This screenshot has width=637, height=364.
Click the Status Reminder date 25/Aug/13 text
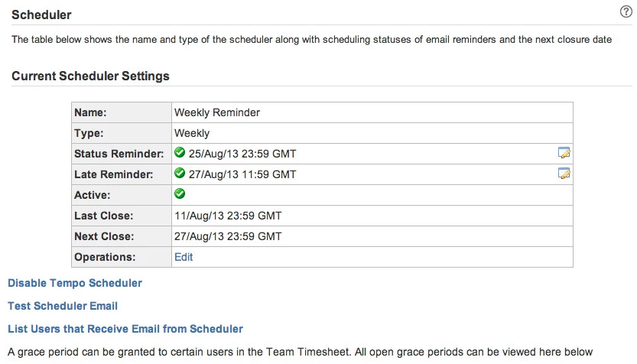click(x=242, y=154)
